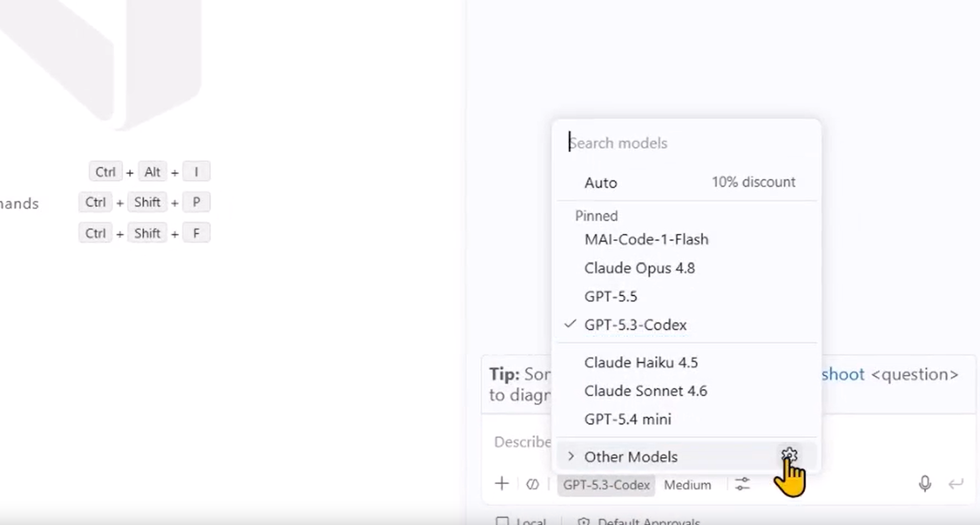Choose MAI-Code-1-Flash from pinned models
980x525 pixels.
687,240
